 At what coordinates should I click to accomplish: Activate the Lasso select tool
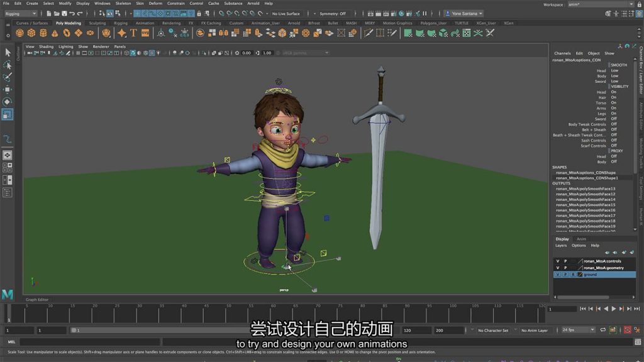point(8,65)
